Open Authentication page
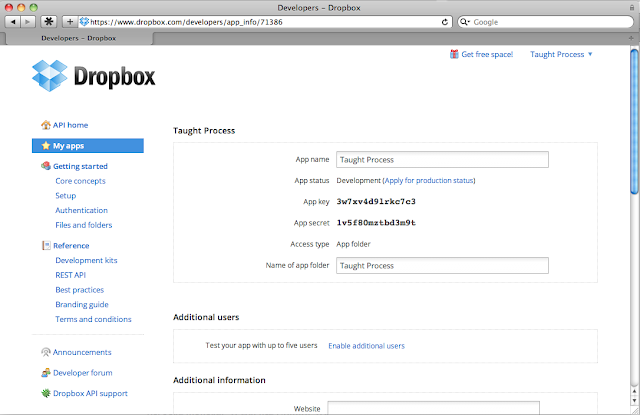Image resolution: width=640 pixels, height=415 pixels. click(82, 210)
